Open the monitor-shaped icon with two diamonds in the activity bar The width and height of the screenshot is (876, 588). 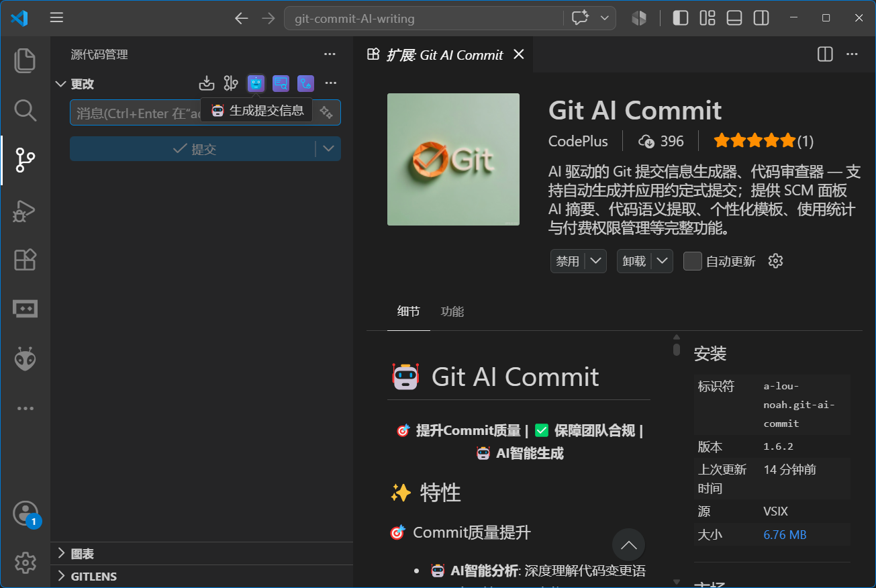pos(25,309)
